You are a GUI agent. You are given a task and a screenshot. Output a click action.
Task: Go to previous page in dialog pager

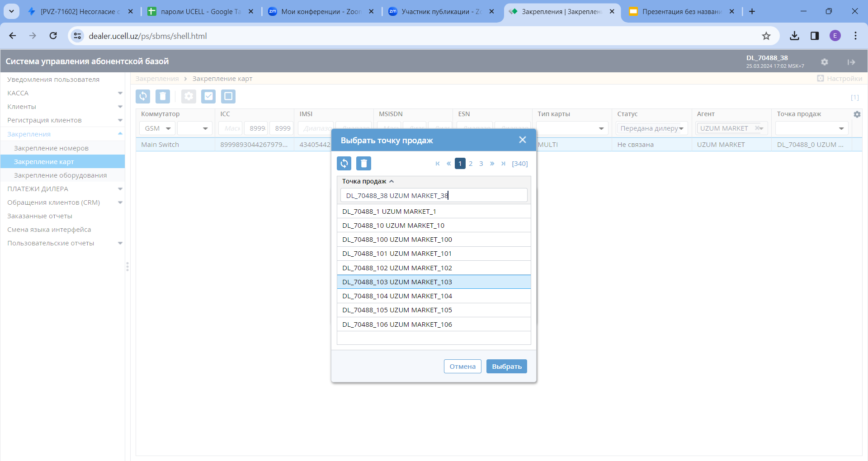448,164
